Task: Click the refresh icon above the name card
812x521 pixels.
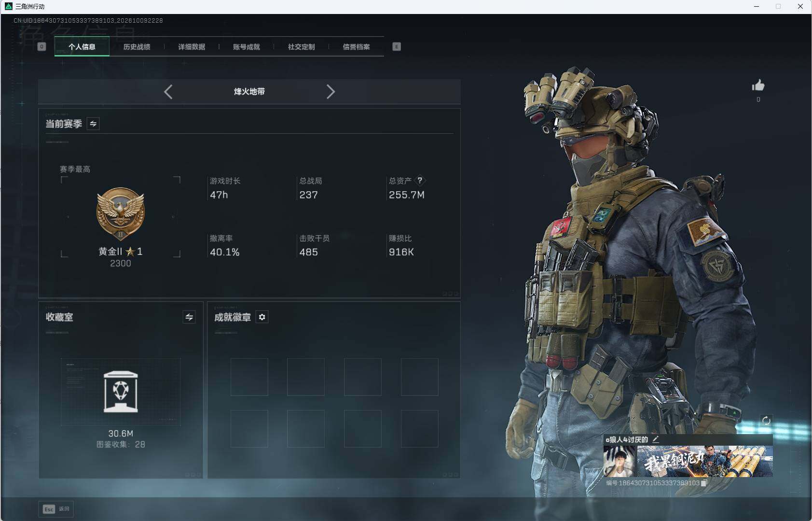Action: pyautogui.click(x=766, y=421)
